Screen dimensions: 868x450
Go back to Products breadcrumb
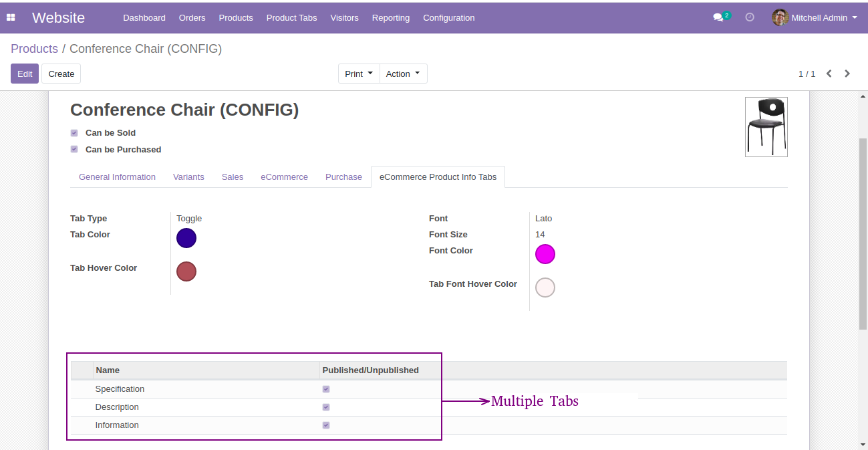[x=34, y=49]
